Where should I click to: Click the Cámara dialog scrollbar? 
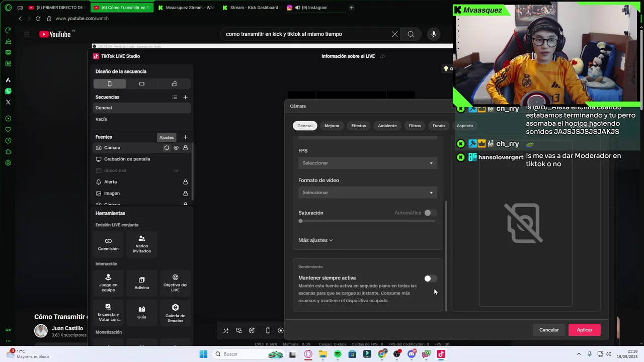(446, 255)
